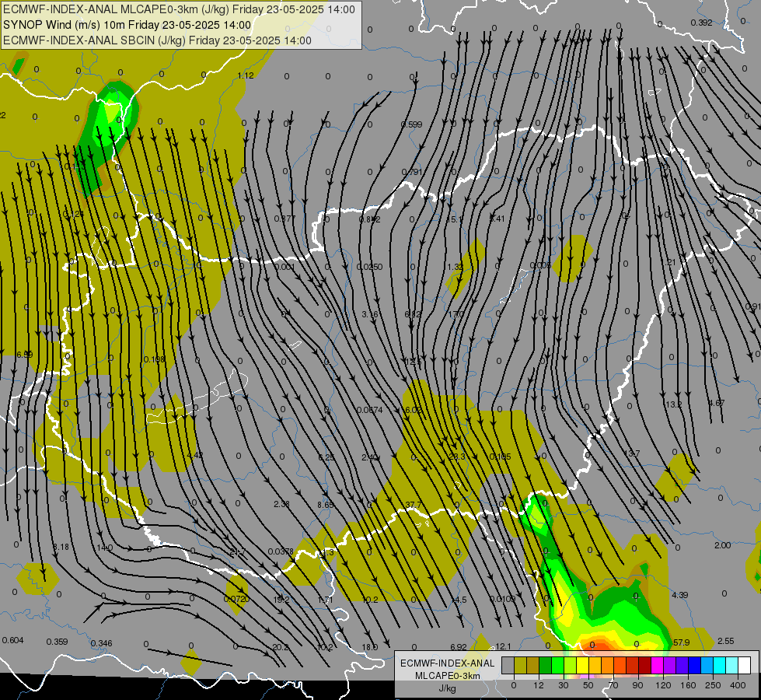The image size is (761, 700).
Task: Click the 1.12 value on the map
Action: [x=246, y=75]
